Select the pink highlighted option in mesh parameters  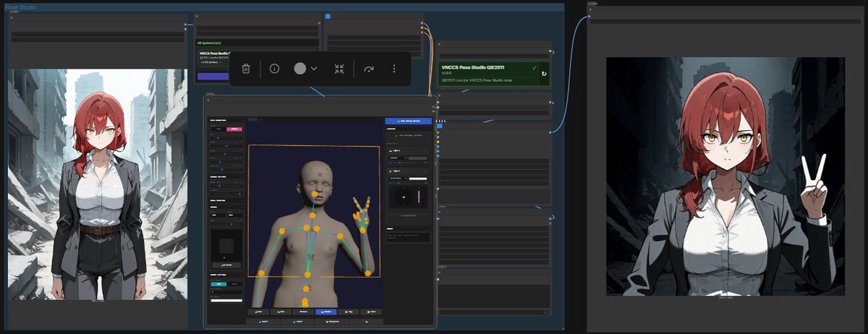pyautogui.click(x=234, y=129)
